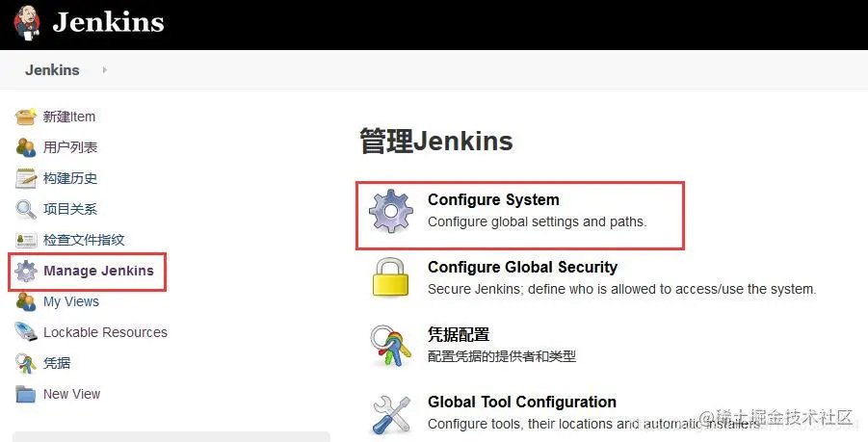The image size is (868, 442).
Task: Click the 管理Jenkins page heading
Action: click(x=436, y=141)
